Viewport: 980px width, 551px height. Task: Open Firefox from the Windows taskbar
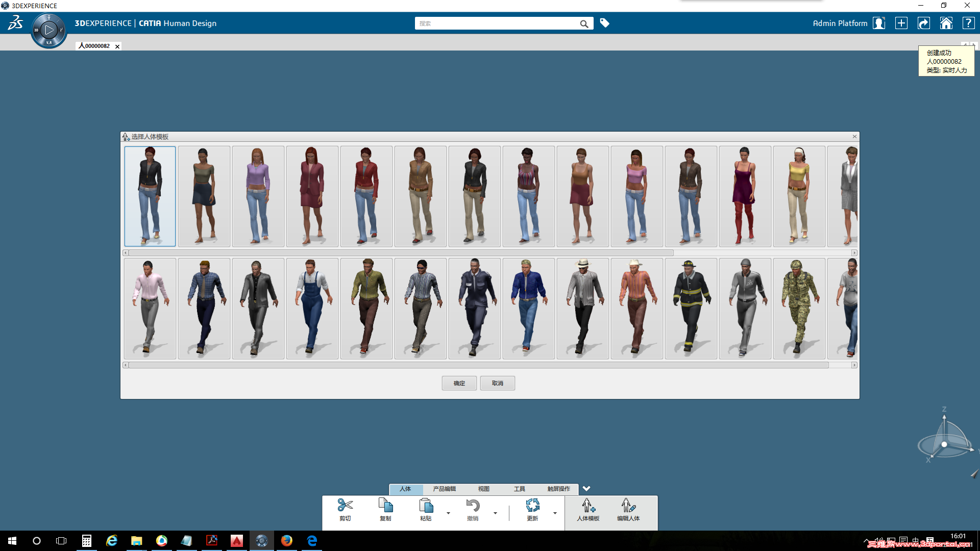pyautogui.click(x=287, y=541)
